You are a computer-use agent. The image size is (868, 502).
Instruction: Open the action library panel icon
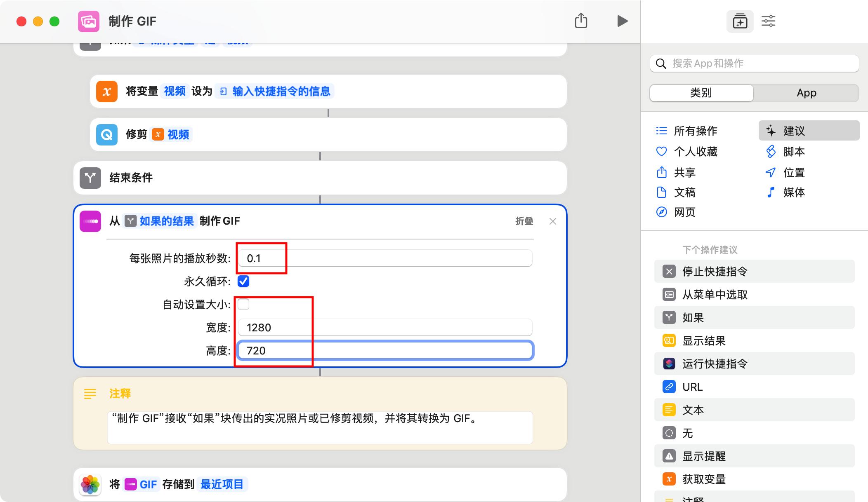point(740,21)
